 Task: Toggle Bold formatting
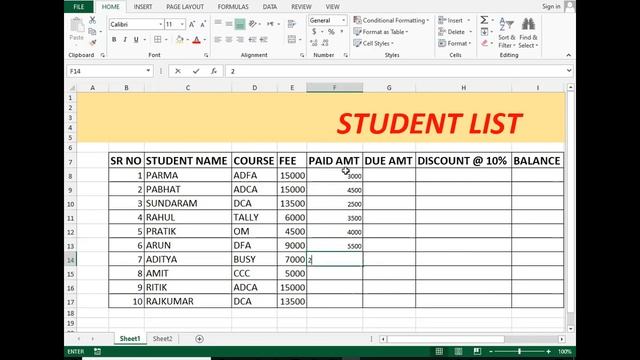pyautogui.click(x=114, y=40)
